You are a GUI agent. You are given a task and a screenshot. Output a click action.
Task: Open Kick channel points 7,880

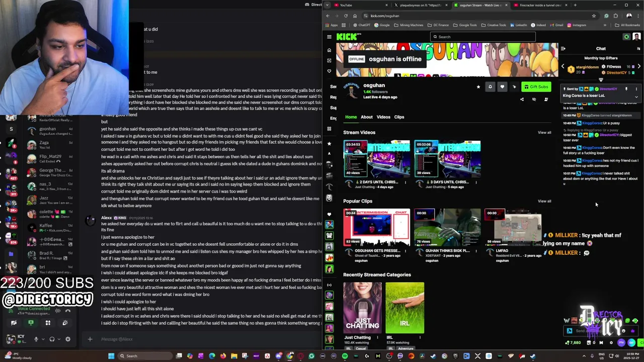(x=573, y=343)
